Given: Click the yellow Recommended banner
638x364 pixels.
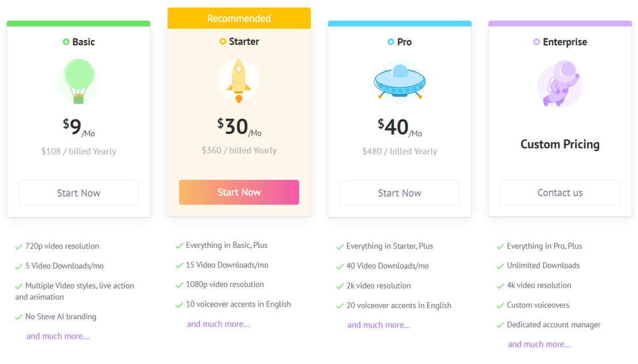Looking at the screenshot, I should point(238,18).
